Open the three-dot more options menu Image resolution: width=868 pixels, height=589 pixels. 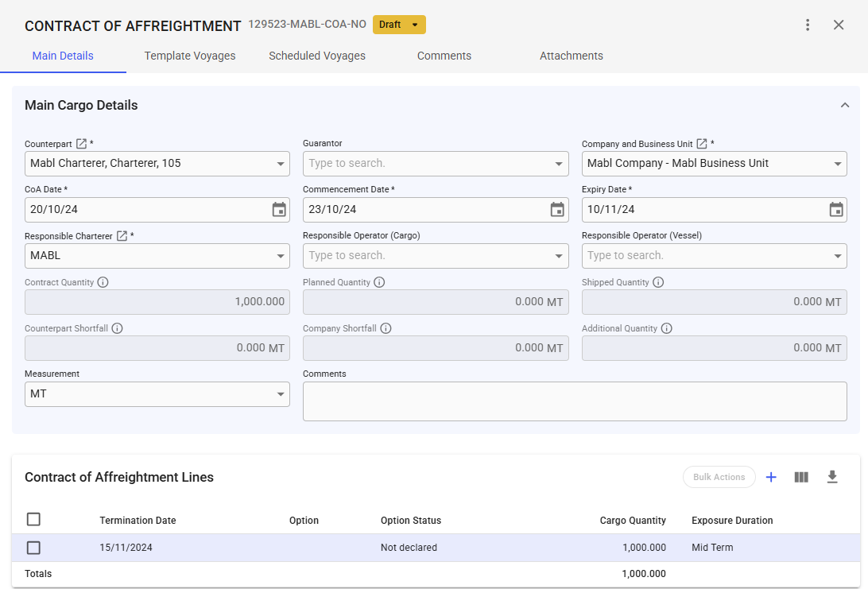(x=808, y=25)
